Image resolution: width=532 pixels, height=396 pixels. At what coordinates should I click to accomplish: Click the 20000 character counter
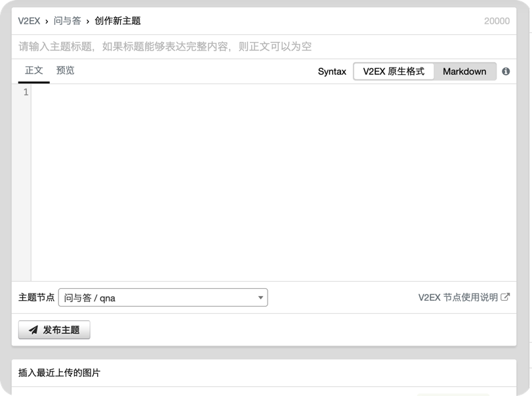tap(497, 21)
